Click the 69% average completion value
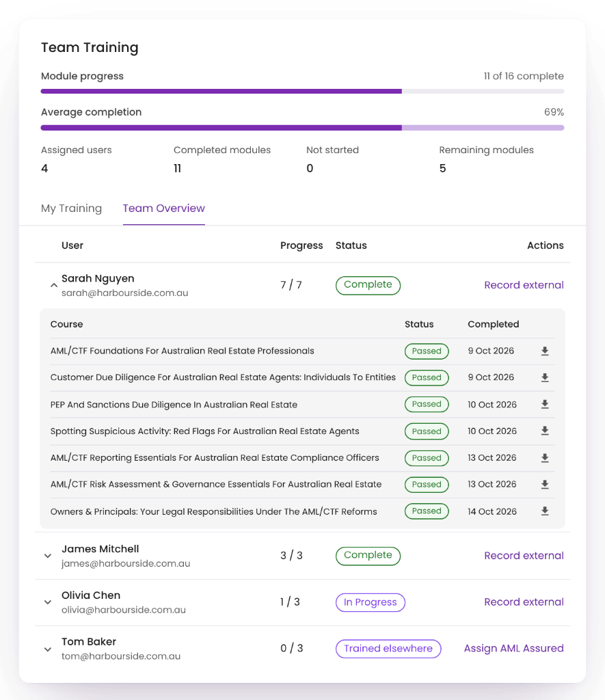605x700 pixels. click(x=554, y=112)
